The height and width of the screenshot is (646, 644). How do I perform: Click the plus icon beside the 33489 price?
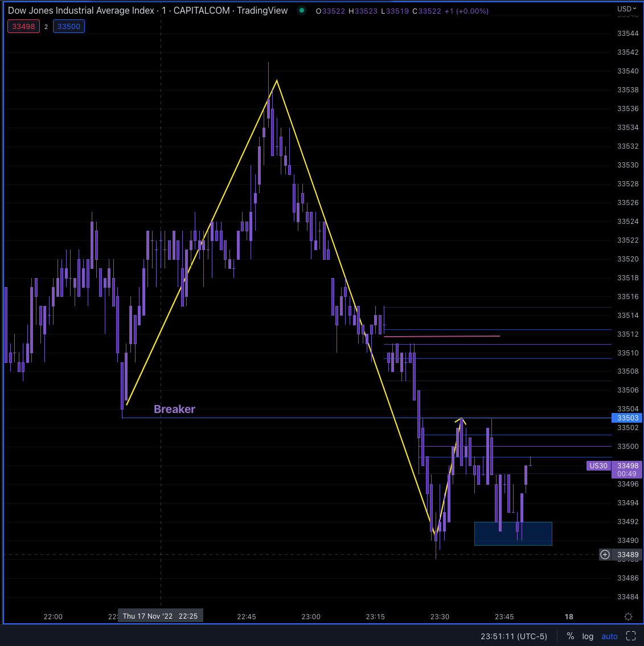tap(605, 554)
